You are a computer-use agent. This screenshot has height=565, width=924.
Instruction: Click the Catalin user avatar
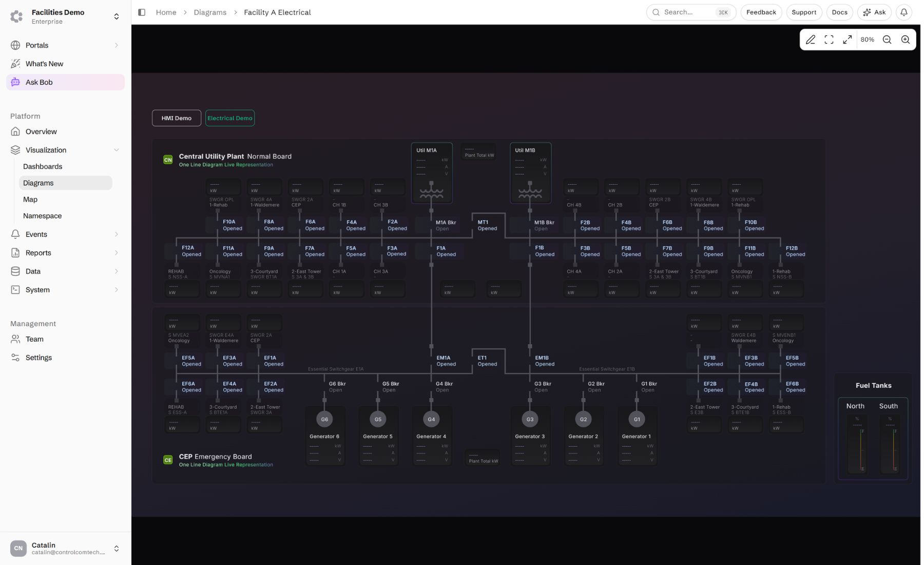point(18,550)
